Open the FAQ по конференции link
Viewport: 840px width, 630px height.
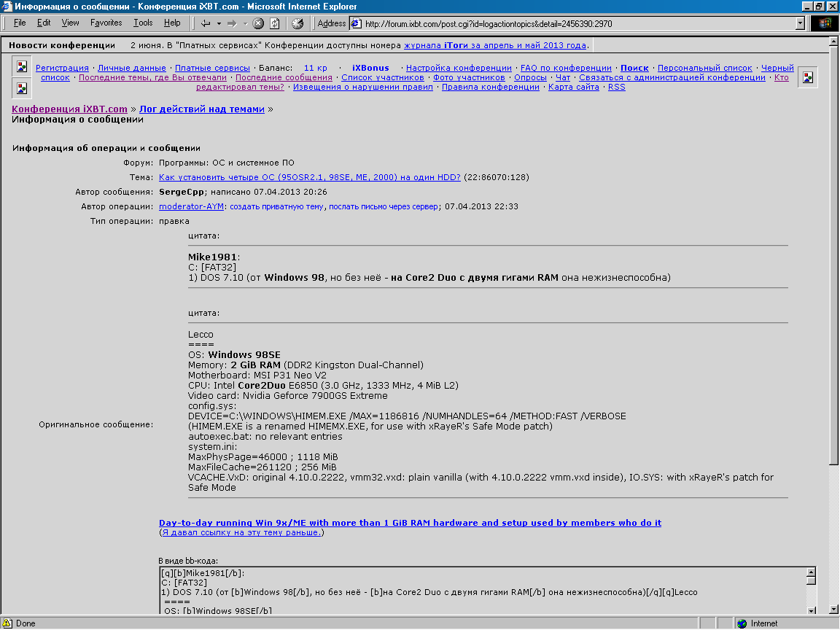(x=567, y=68)
